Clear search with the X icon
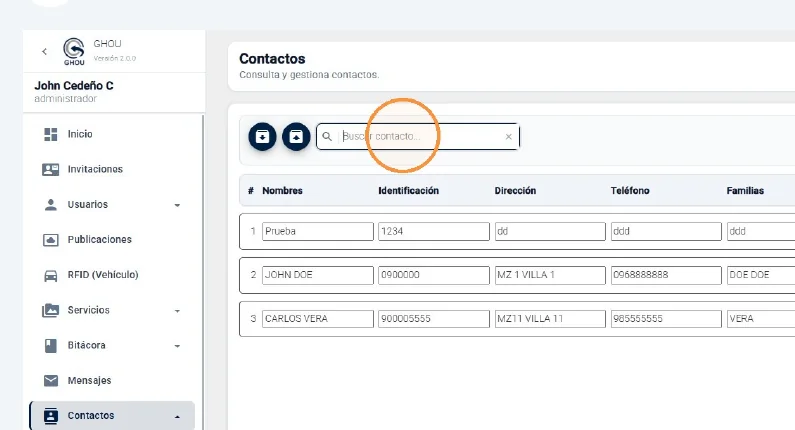The width and height of the screenshot is (795, 430). 509,136
